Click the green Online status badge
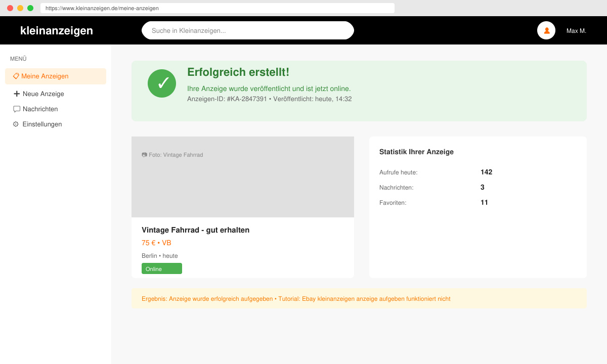Screen dimensions: 607x364 162,268
